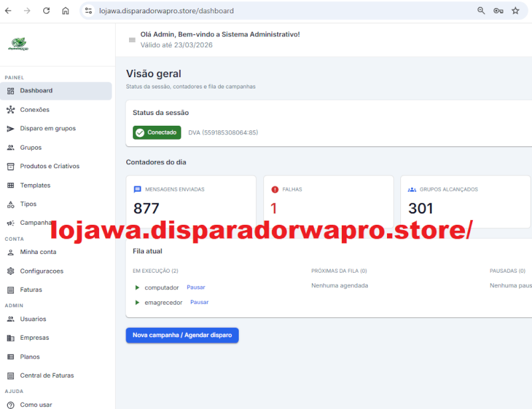Open the Como usar help entry
Viewport: 532px width, 409px height.
click(x=36, y=404)
